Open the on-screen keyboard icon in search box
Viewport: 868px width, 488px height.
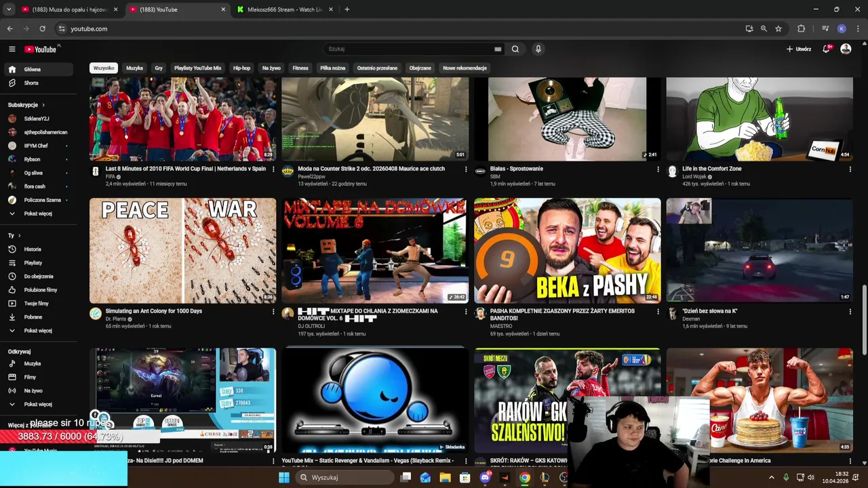click(x=498, y=49)
